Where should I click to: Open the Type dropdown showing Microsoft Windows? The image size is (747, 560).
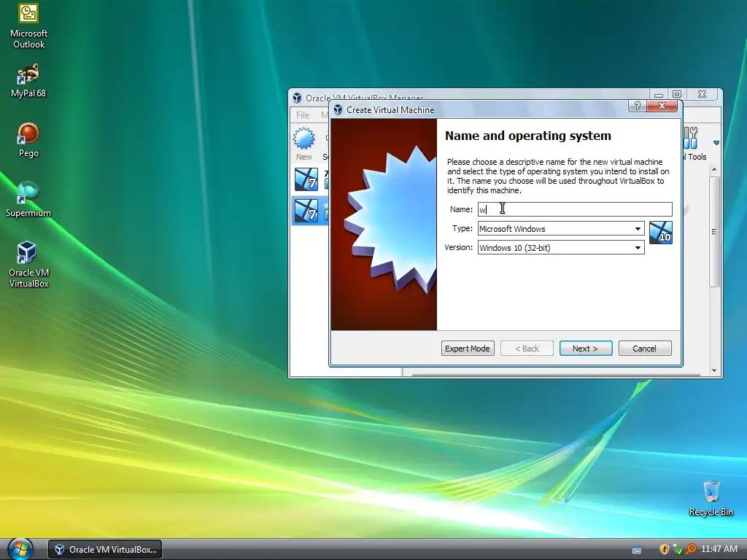click(561, 228)
